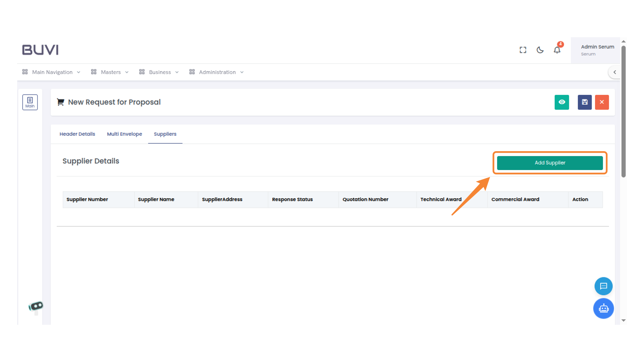
Task: Switch to the Header Details tab
Action: [77, 134]
